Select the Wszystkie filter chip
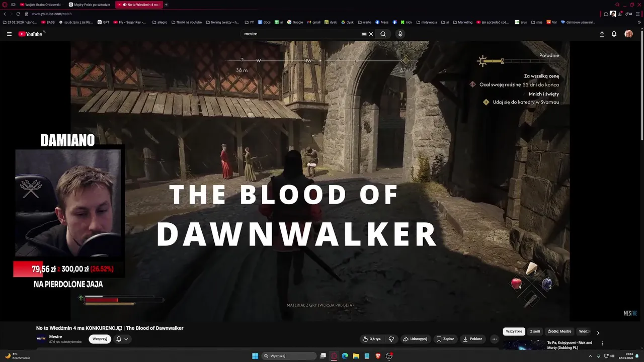This screenshot has height=362, width=644. coord(514,331)
